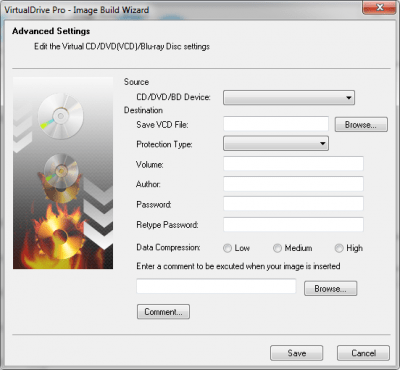Click the Retype Password field
This screenshot has height=370, width=400.
click(x=293, y=224)
